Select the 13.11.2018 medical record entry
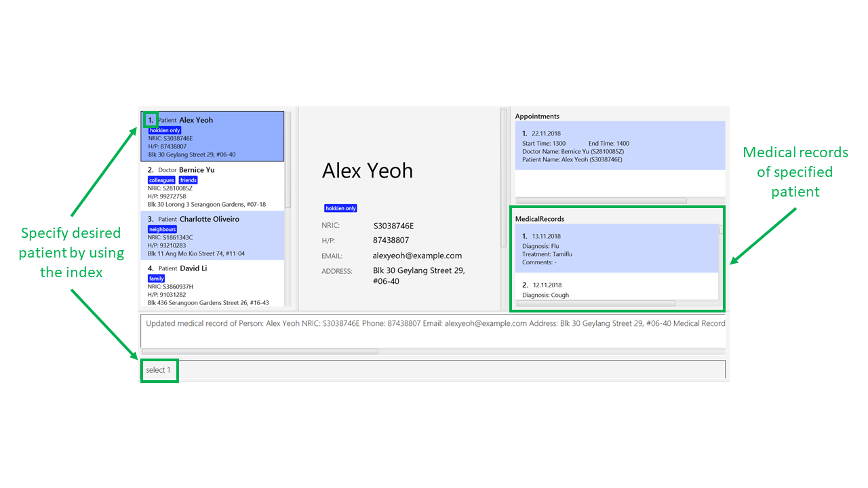 (616, 248)
